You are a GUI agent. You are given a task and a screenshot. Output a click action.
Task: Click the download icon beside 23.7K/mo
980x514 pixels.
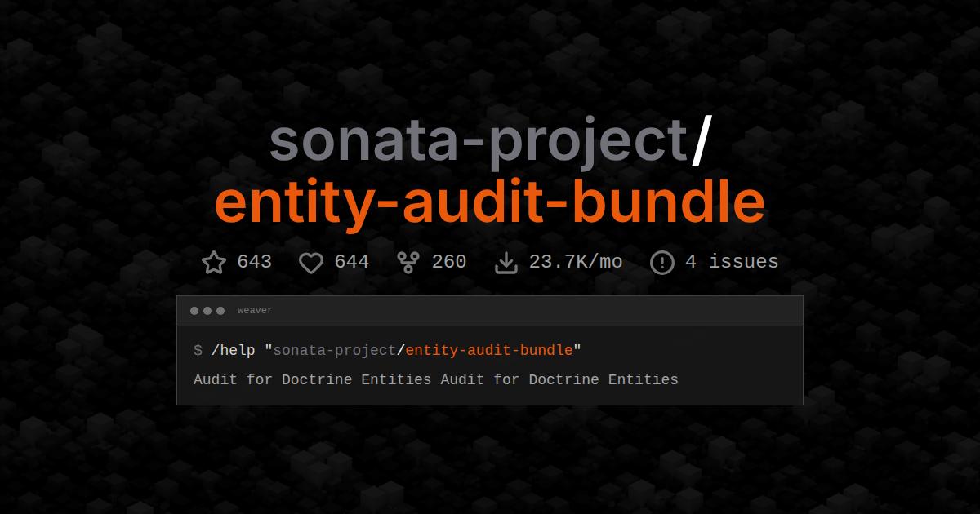(506, 262)
